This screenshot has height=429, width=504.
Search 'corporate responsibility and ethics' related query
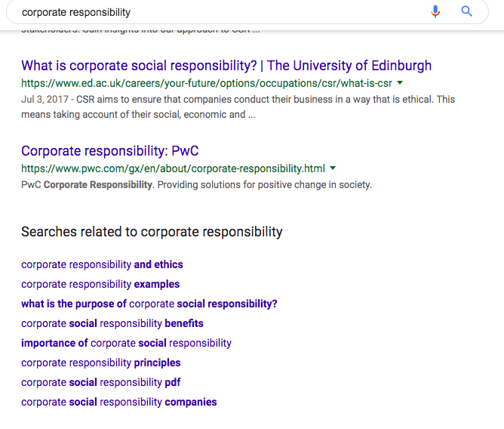102,264
